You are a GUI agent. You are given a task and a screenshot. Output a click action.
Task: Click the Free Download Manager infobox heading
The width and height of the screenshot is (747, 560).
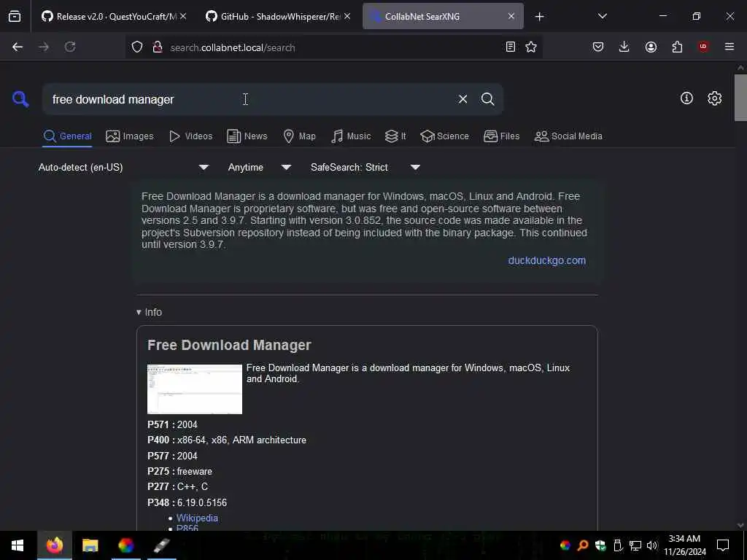(x=229, y=345)
